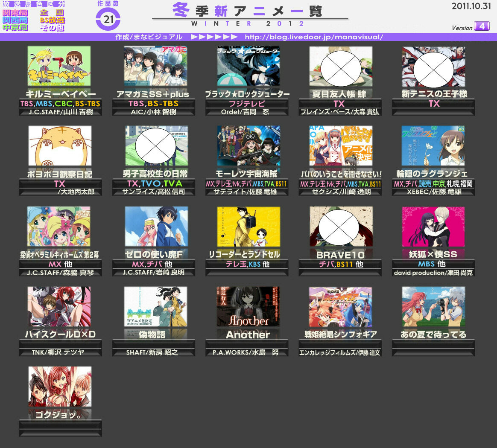Click J.C.STAFF/山川 吉樹 credit text
Image resolution: width=497 pixels, height=448 pixels.
(61, 112)
